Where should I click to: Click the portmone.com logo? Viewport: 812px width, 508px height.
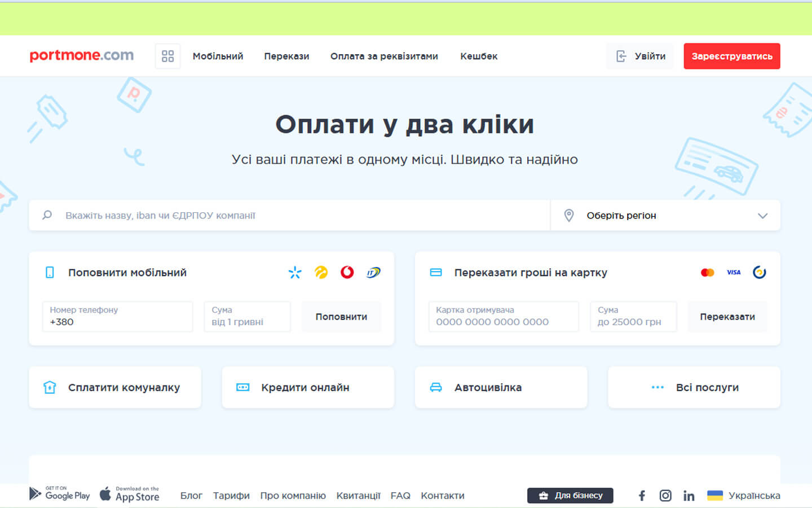point(82,55)
